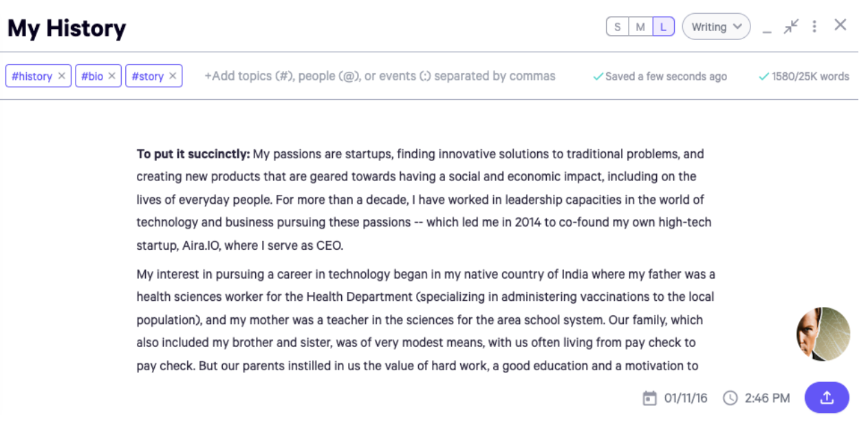Open the calendar date picker icon
The width and height of the screenshot is (868, 424).
[x=649, y=398]
